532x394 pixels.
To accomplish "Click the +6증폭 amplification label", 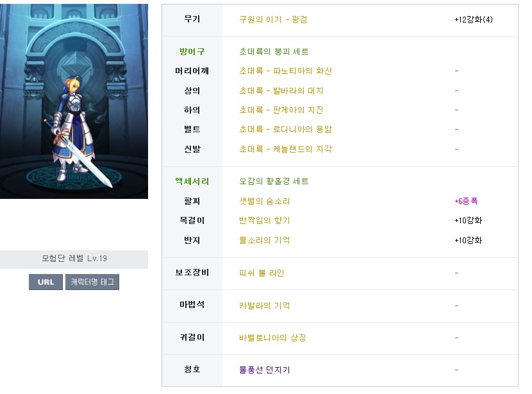I will 466,201.
